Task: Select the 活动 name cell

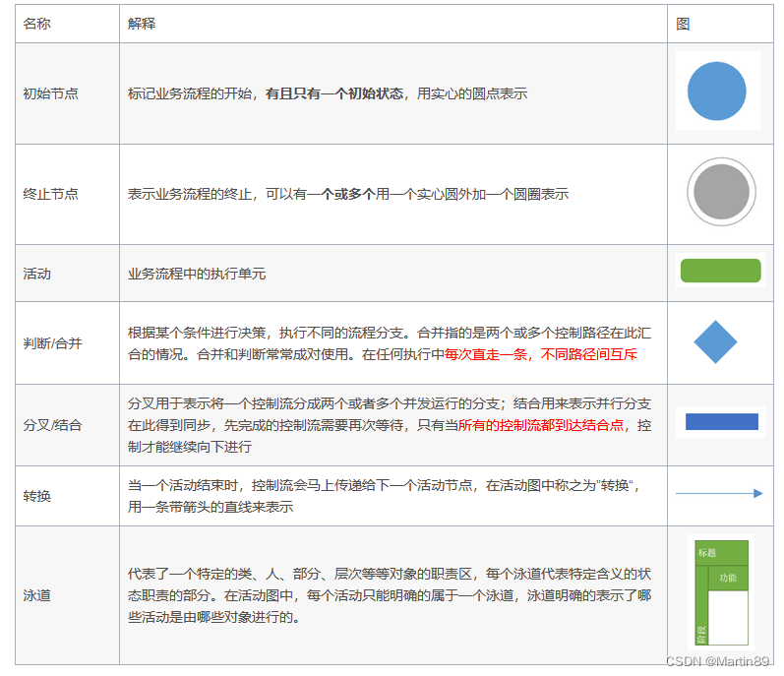Action: coord(67,273)
